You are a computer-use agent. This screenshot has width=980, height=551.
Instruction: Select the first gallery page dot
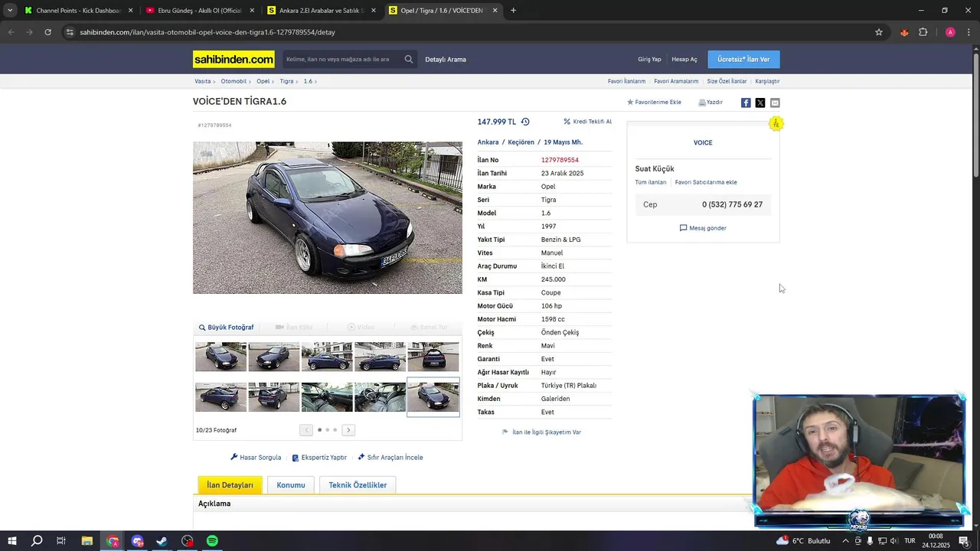click(319, 430)
